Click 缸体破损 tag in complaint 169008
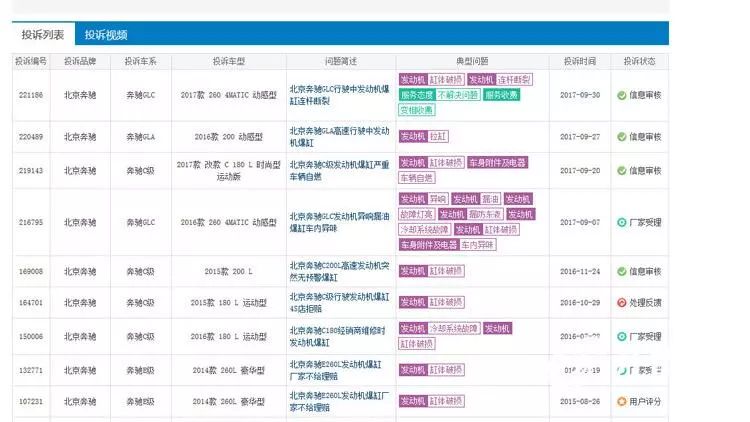 (x=446, y=271)
